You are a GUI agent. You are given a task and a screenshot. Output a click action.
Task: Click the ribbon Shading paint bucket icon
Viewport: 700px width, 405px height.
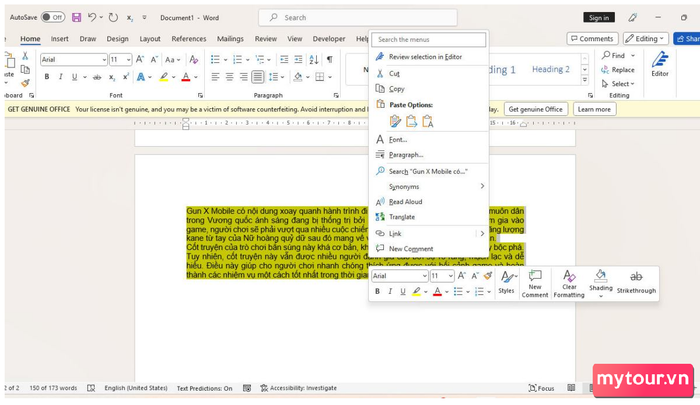tap(298, 77)
